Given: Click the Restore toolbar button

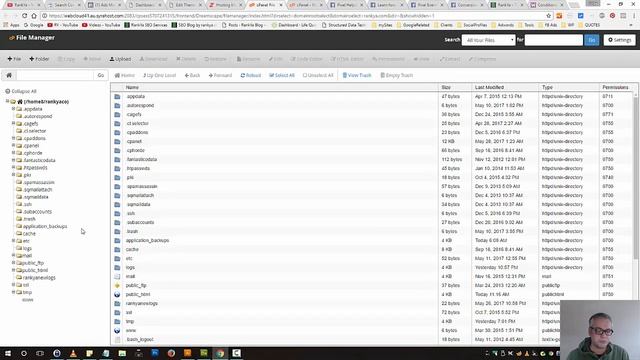Looking at the screenshot, I should pyautogui.click(x=216, y=59).
